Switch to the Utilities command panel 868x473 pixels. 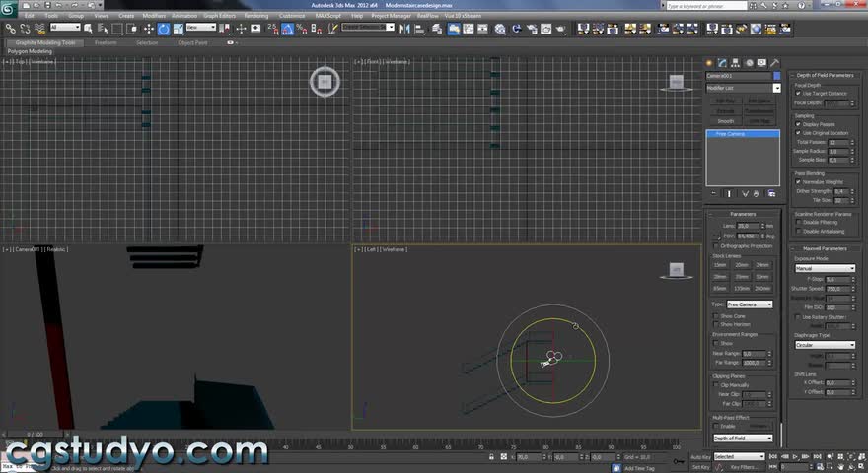[775, 63]
